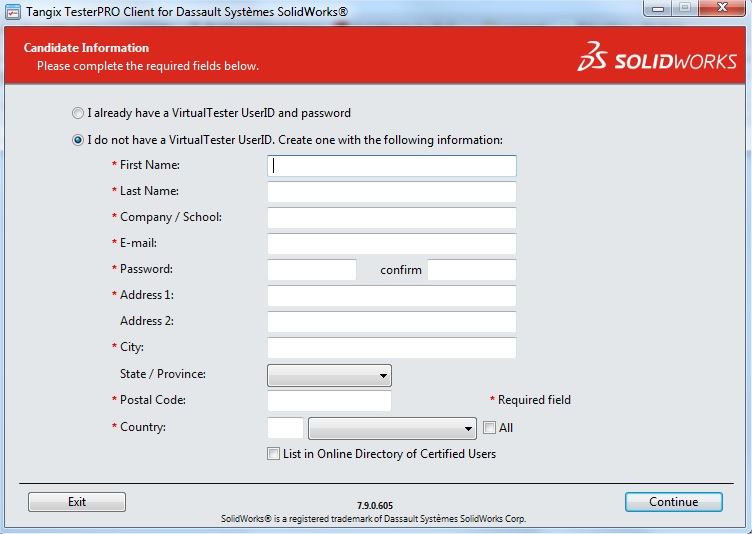752x534 pixels.
Task: Select 'I already have a VirtualTester UserID' option
Action: [x=78, y=114]
